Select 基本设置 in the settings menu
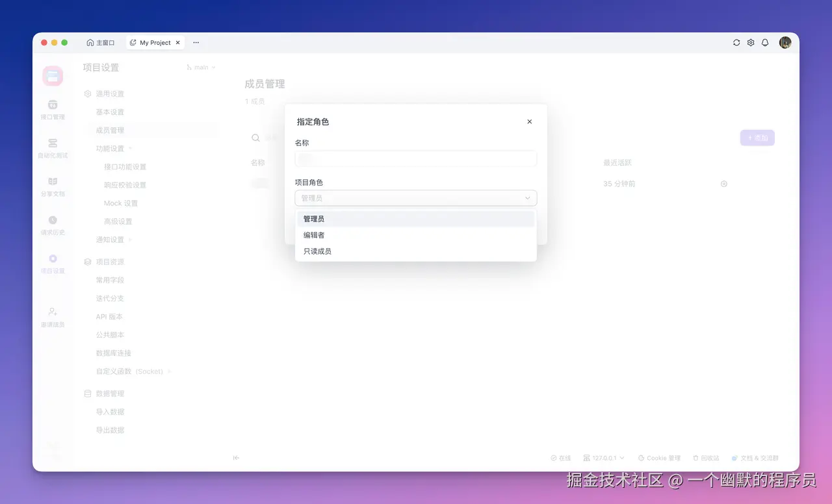 (x=110, y=112)
